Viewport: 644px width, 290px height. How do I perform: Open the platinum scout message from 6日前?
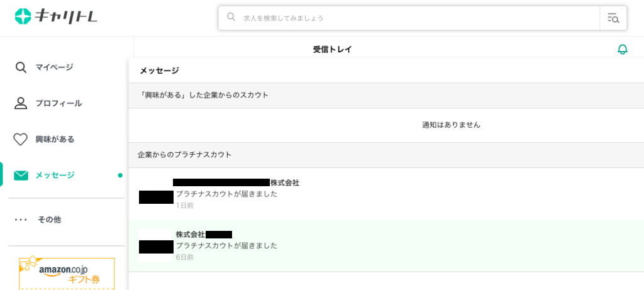[x=386, y=245]
